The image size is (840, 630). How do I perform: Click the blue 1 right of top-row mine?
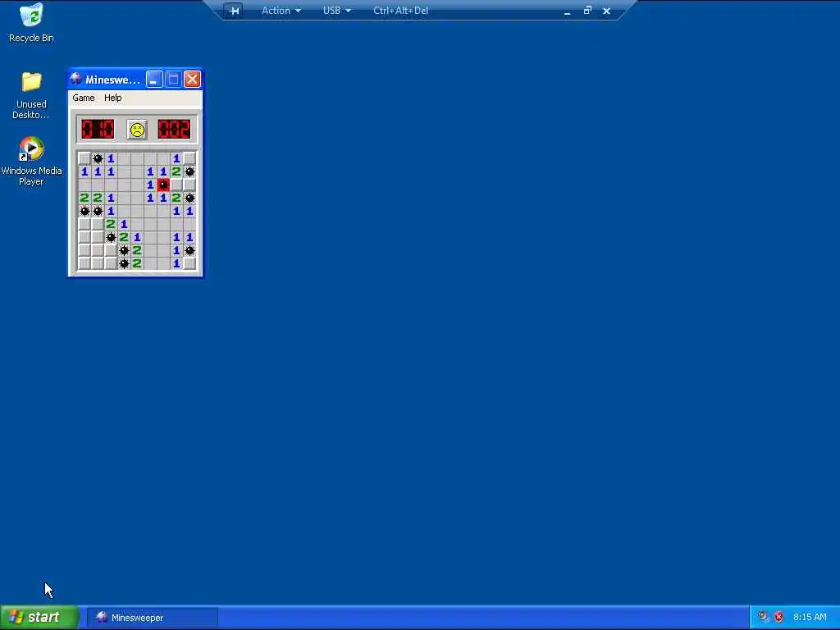click(111, 158)
